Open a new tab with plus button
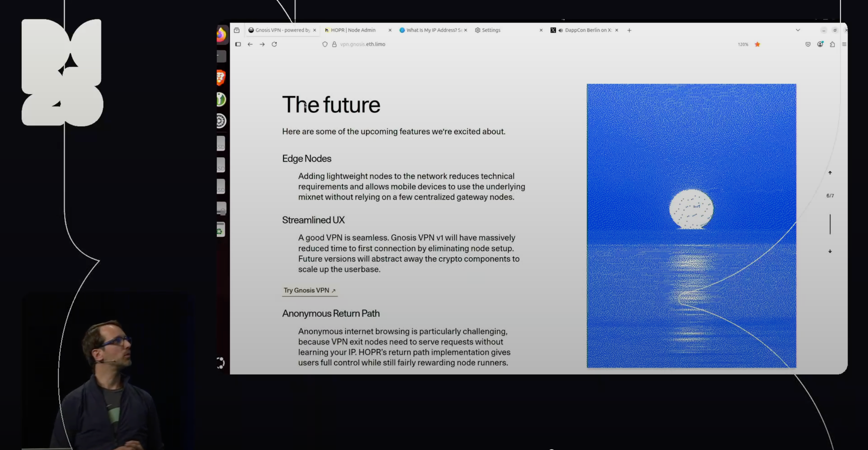Image resolution: width=868 pixels, height=450 pixels. (x=629, y=30)
